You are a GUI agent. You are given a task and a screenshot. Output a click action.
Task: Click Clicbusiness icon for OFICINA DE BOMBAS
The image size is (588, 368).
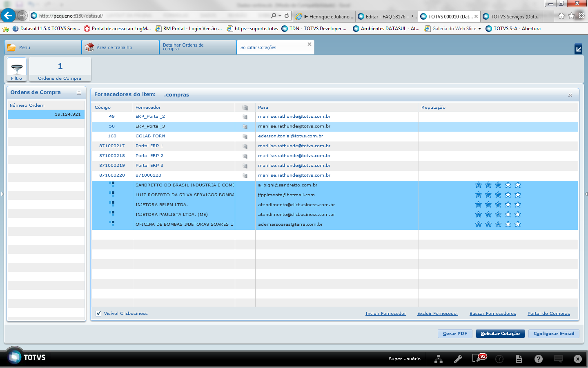tap(112, 224)
